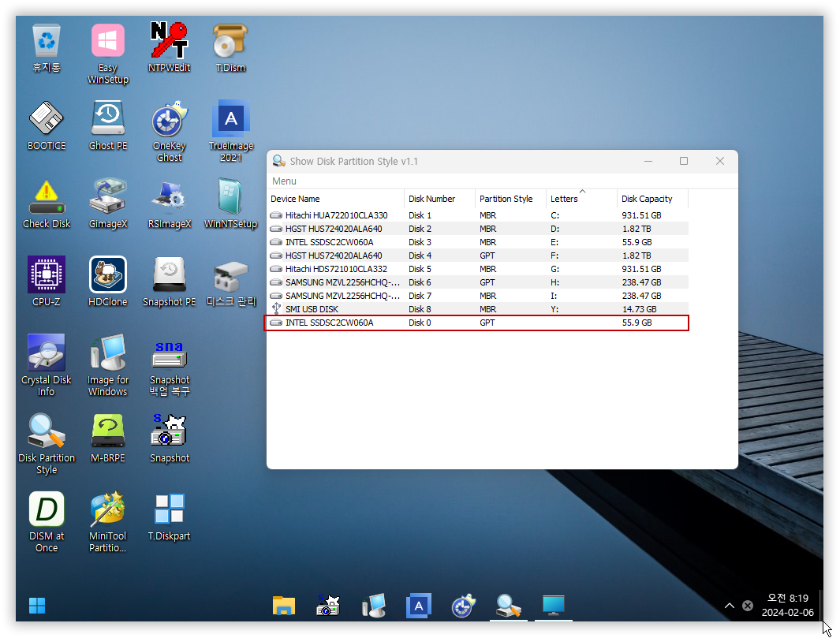
Task: Launch Disk Partition Style desktop icon
Action: 47,444
